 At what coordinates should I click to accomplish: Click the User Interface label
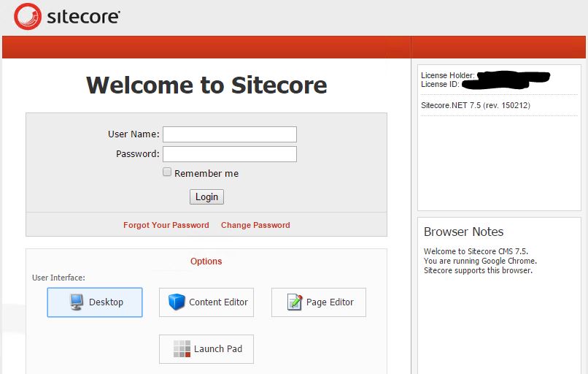pyautogui.click(x=58, y=278)
